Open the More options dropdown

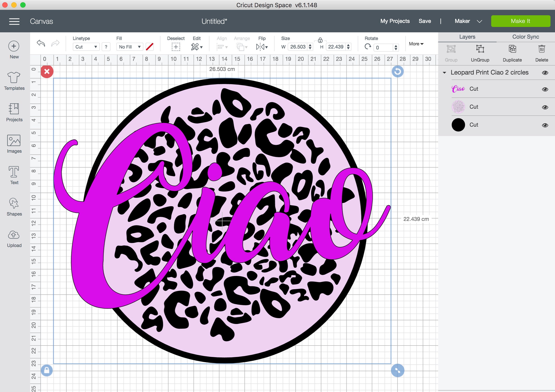(x=416, y=44)
